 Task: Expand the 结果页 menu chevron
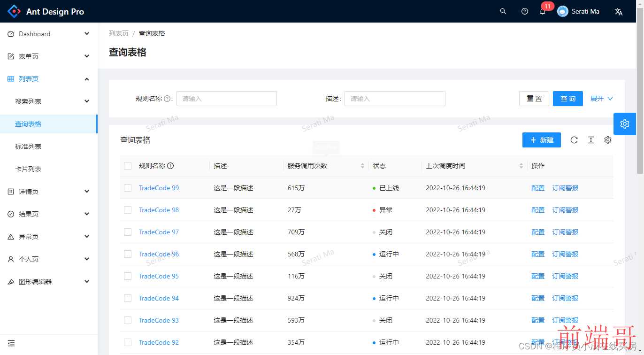pyautogui.click(x=87, y=214)
